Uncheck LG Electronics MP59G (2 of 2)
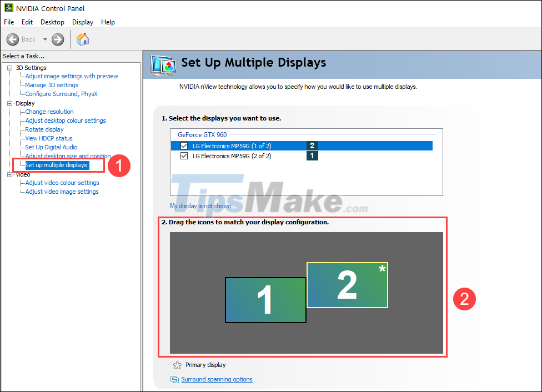Viewport: 542px width, 392px height. pyautogui.click(x=184, y=156)
